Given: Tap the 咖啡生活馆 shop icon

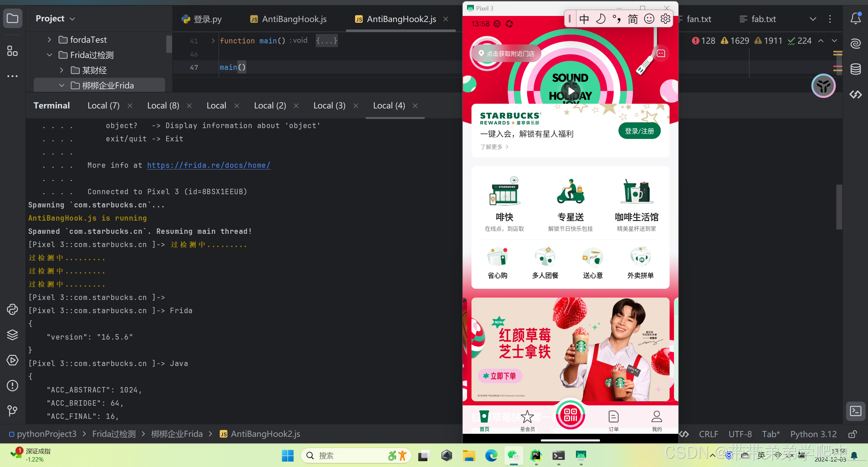Looking at the screenshot, I should point(637,191).
